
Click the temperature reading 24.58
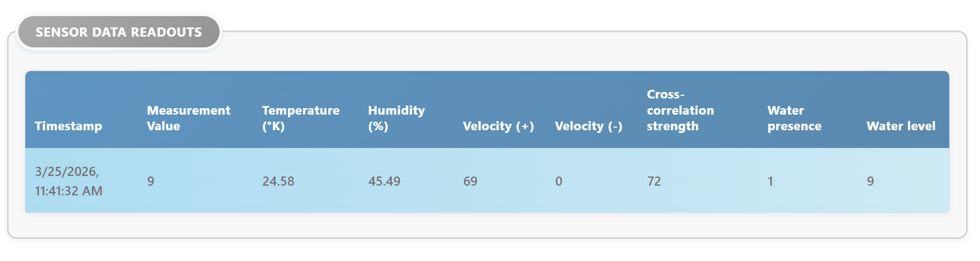click(x=278, y=181)
